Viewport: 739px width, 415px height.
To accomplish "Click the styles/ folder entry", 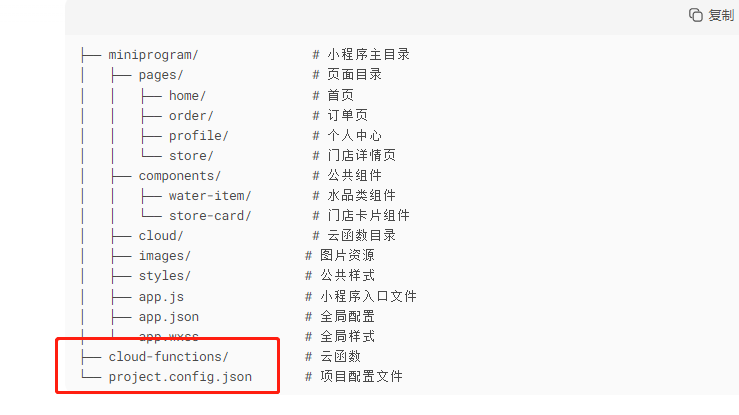I will pyautogui.click(x=164, y=276).
